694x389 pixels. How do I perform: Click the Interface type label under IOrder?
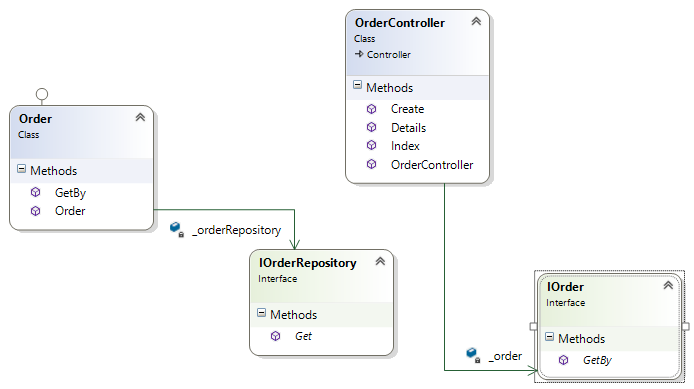(x=566, y=303)
